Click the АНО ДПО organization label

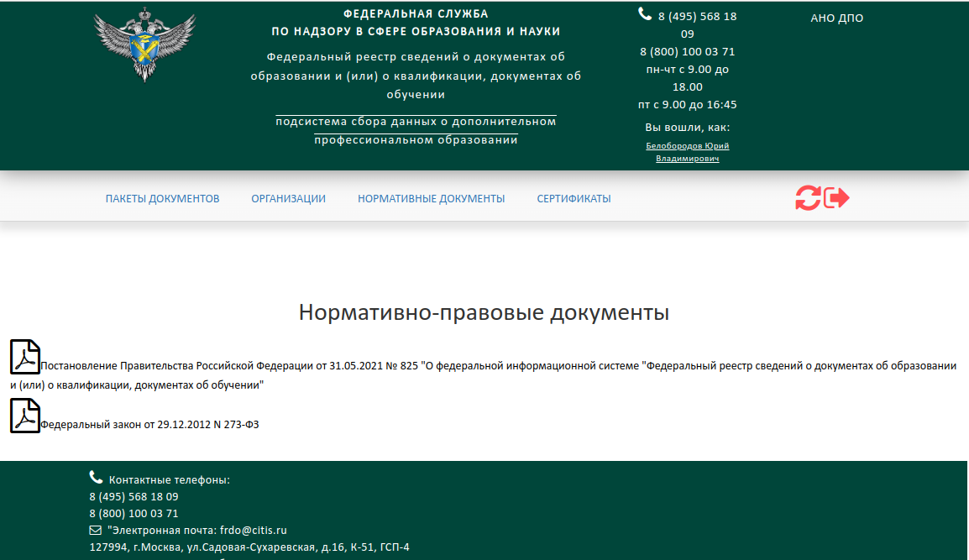(x=836, y=18)
